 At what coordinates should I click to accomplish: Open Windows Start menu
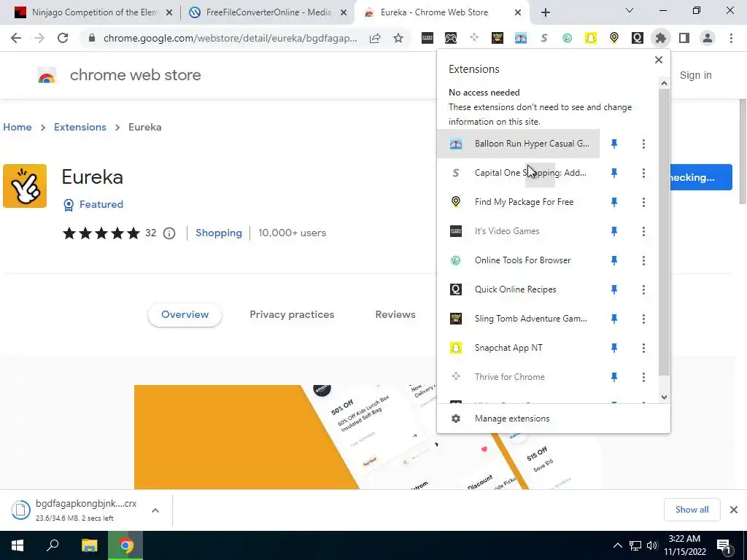click(18, 545)
